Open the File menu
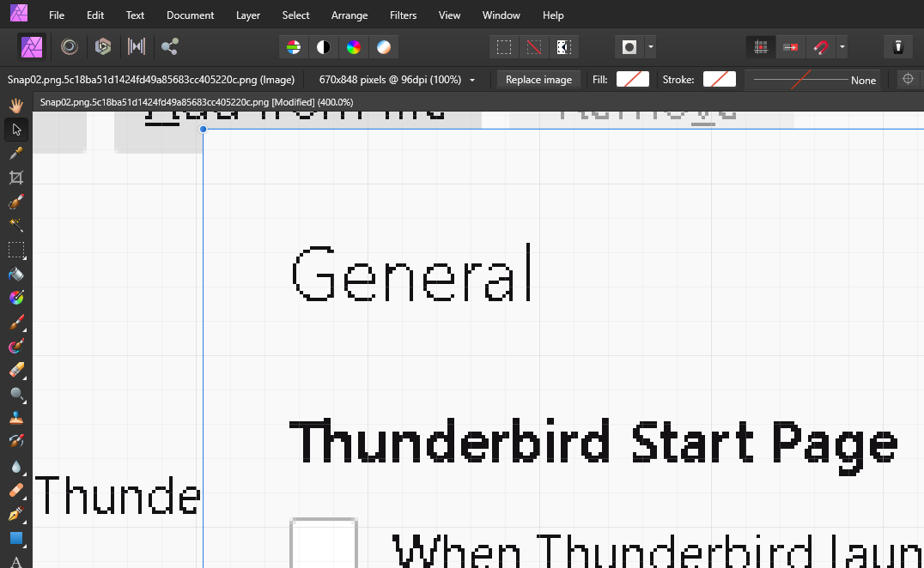This screenshot has height=568, width=924. pos(57,15)
